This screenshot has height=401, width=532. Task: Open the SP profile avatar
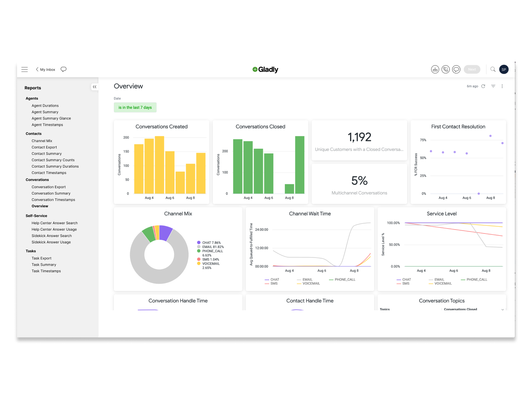point(504,69)
